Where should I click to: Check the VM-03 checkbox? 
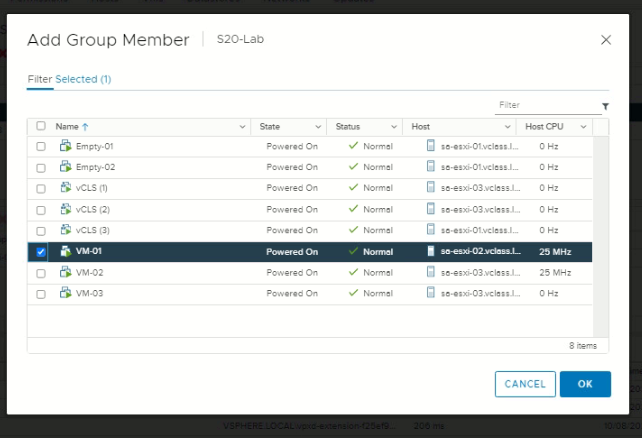click(41, 294)
